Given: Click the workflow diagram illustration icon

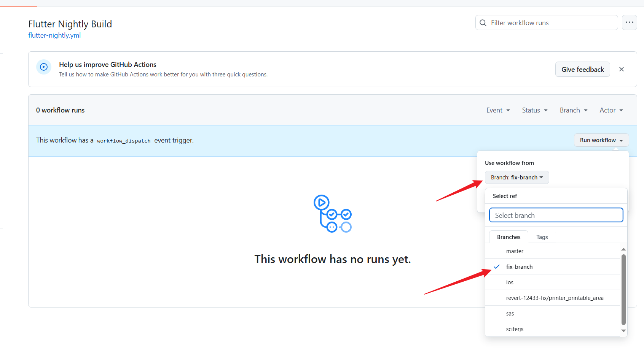Looking at the screenshot, I should 332,214.
